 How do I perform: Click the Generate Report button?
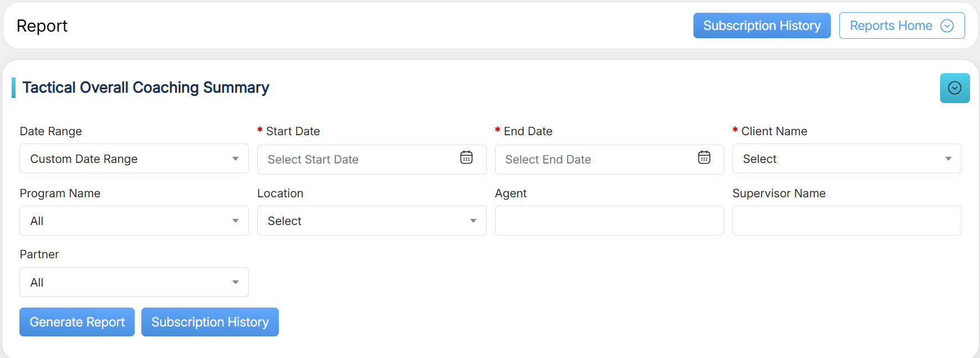click(x=77, y=322)
